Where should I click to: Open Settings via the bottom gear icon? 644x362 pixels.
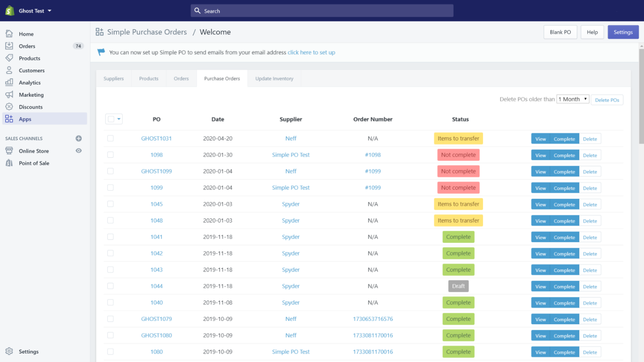[x=9, y=351]
